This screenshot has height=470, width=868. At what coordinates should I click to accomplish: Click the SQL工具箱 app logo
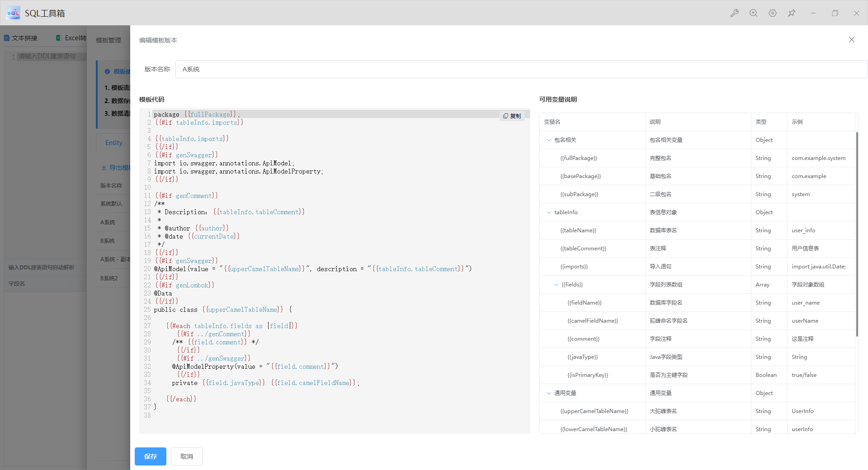click(x=14, y=13)
